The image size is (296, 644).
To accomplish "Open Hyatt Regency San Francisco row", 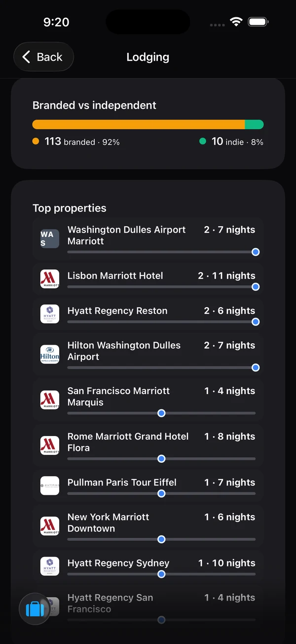I will point(148,607).
